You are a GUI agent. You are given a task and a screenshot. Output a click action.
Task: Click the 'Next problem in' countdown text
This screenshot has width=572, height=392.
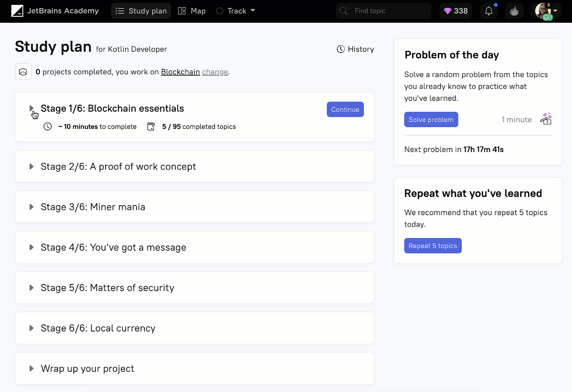454,149
